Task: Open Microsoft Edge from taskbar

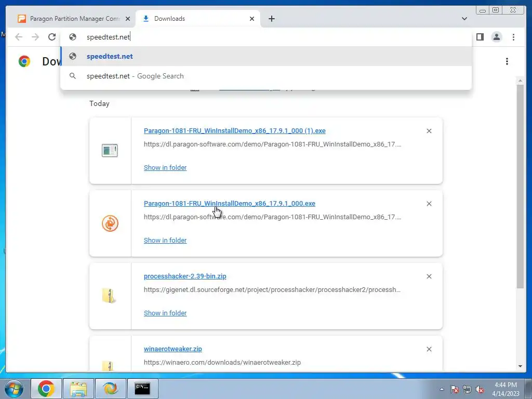Action: 111,389
